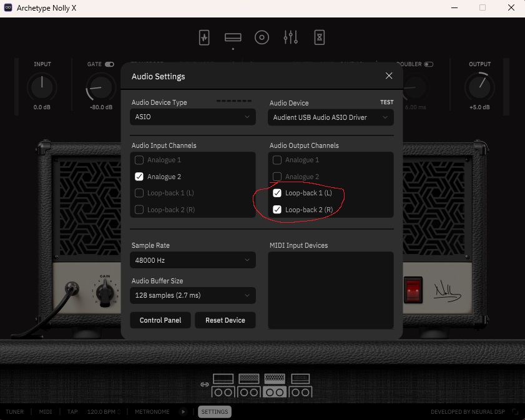Open MIDI settings in bottom bar
The height and width of the screenshot is (420, 525).
tap(46, 412)
